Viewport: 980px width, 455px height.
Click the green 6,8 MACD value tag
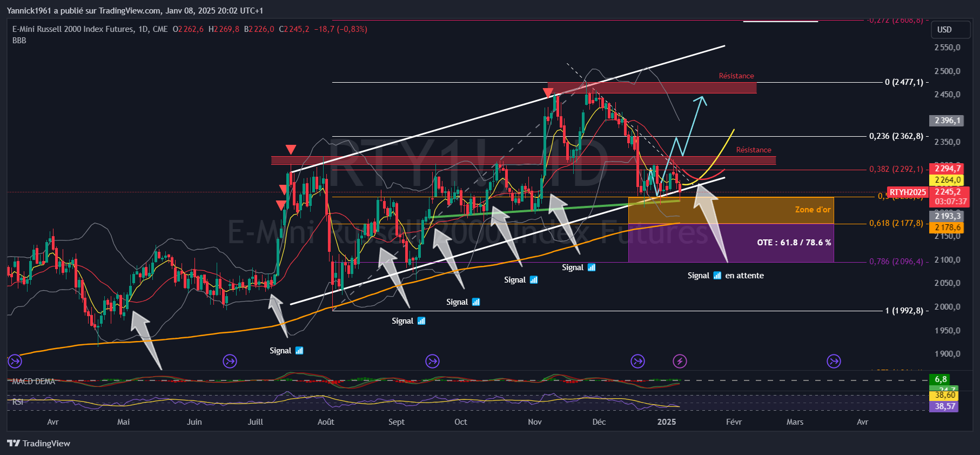click(x=940, y=379)
